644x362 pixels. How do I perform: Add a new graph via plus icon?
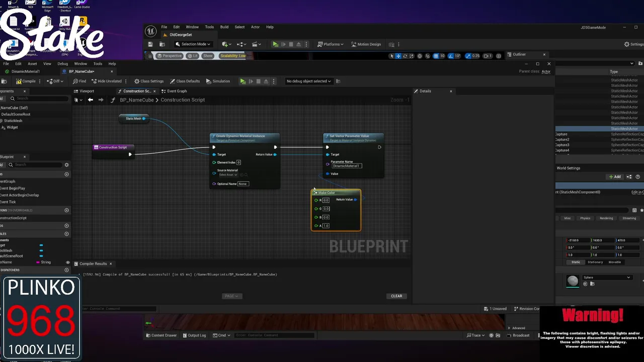point(66,174)
